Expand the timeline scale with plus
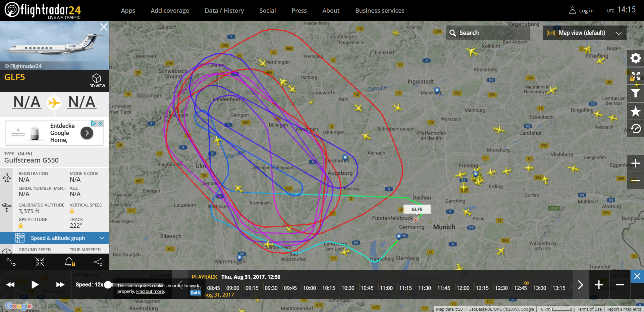The image size is (644, 312). pyautogui.click(x=599, y=285)
